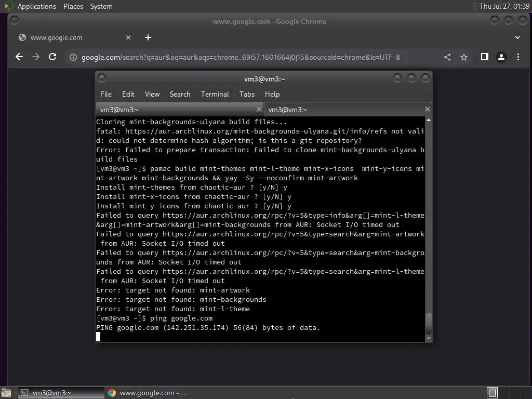Open terminal View menu
This screenshot has width=532, height=399.
coord(152,95)
